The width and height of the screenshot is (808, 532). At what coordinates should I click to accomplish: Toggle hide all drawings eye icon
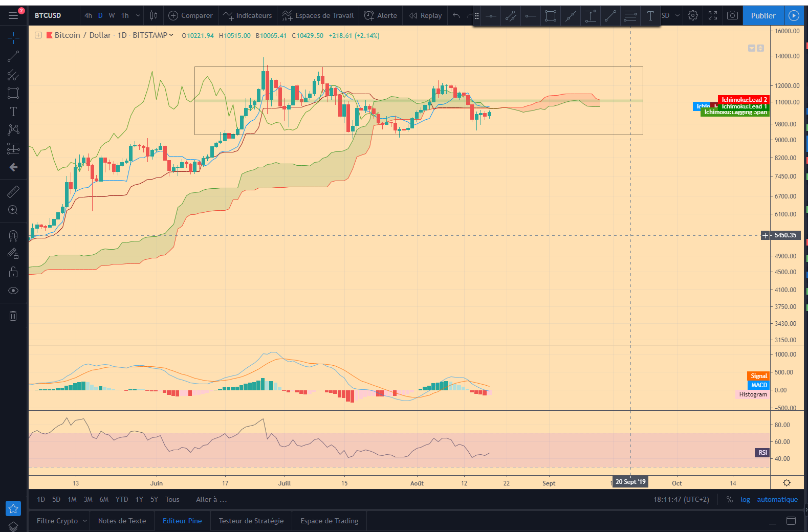click(x=13, y=291)
